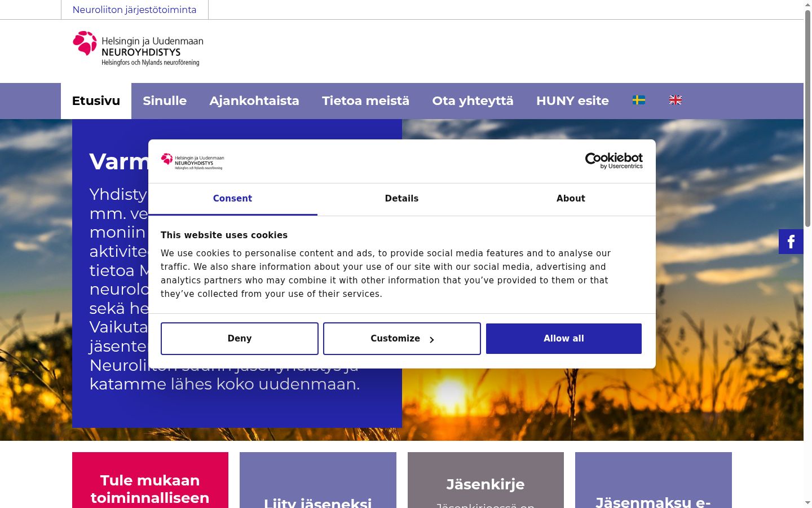Open the Ajankohtaista menu
The height and width of the screenshot is (508, 812).
point(254,101)
